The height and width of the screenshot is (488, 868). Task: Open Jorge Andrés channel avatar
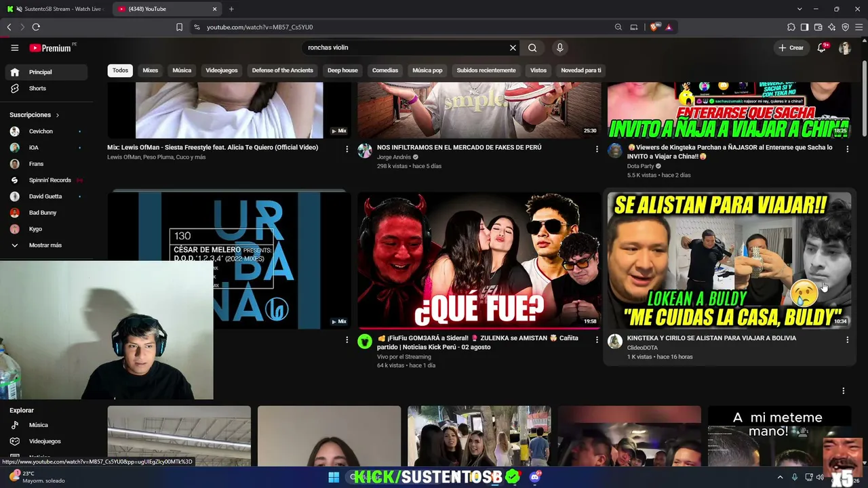[365, 151]
